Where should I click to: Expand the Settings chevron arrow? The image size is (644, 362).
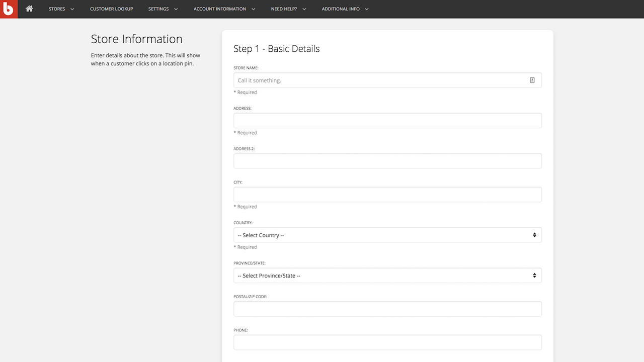[176, 9]
